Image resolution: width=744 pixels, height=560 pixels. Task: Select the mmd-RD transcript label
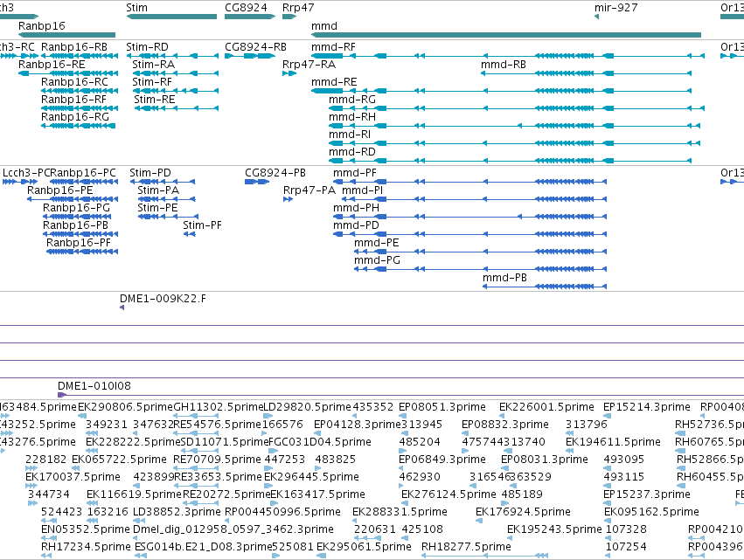(352, 152)
